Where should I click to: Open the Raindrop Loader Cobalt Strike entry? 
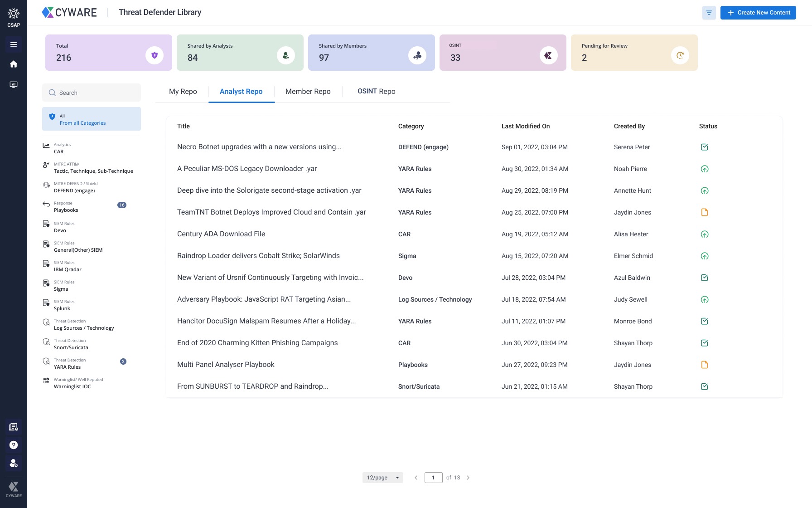258,255
